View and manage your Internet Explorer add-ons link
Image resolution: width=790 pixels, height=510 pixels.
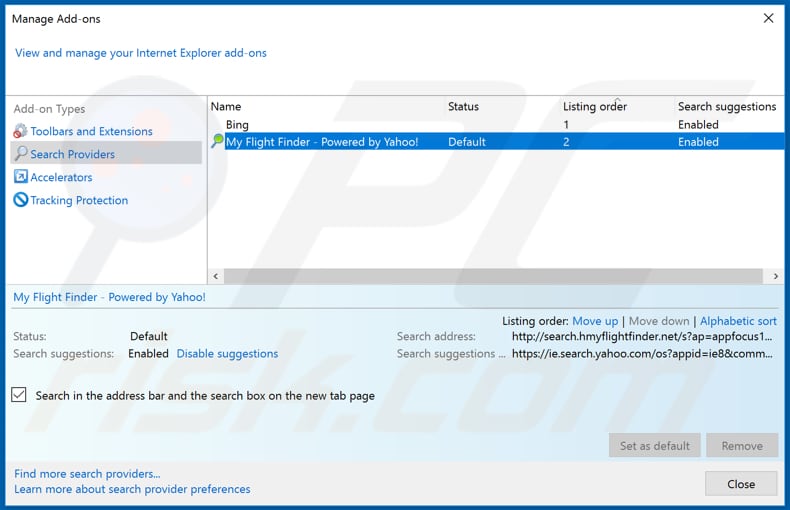pos(141,53)
